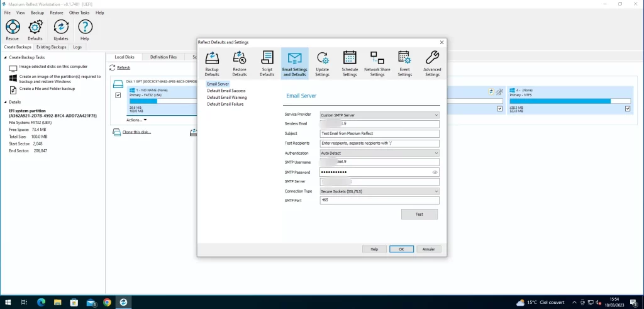Screen dimensions: 644x309
Task: Open Script Defaults settings page
Action: pos(267,64)
